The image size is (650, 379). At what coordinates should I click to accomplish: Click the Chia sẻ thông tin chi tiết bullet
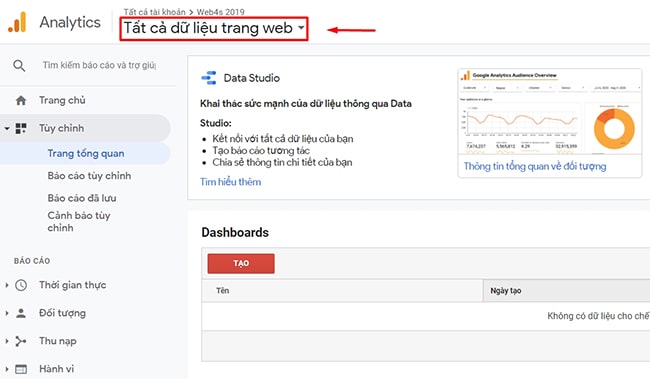coord(282,163)
